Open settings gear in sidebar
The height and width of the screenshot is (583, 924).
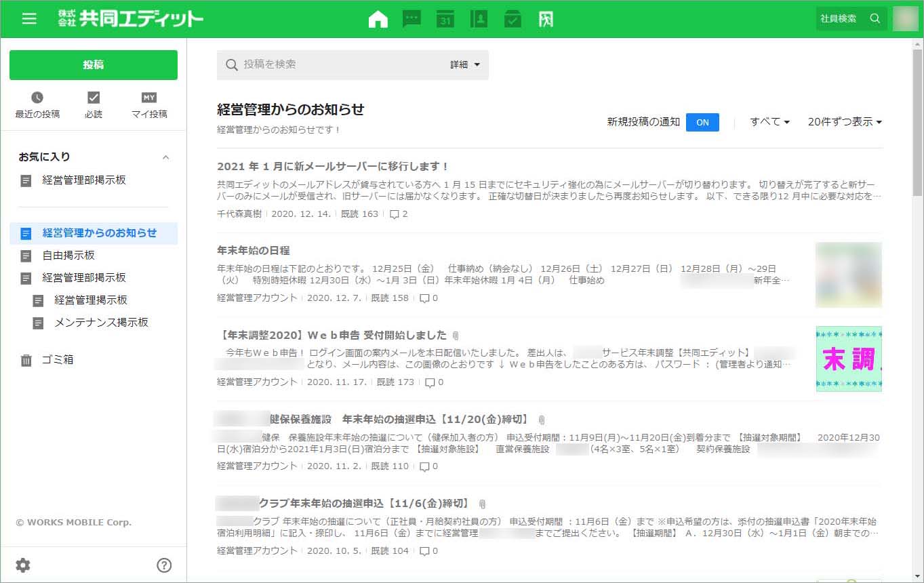coord(23,565)
